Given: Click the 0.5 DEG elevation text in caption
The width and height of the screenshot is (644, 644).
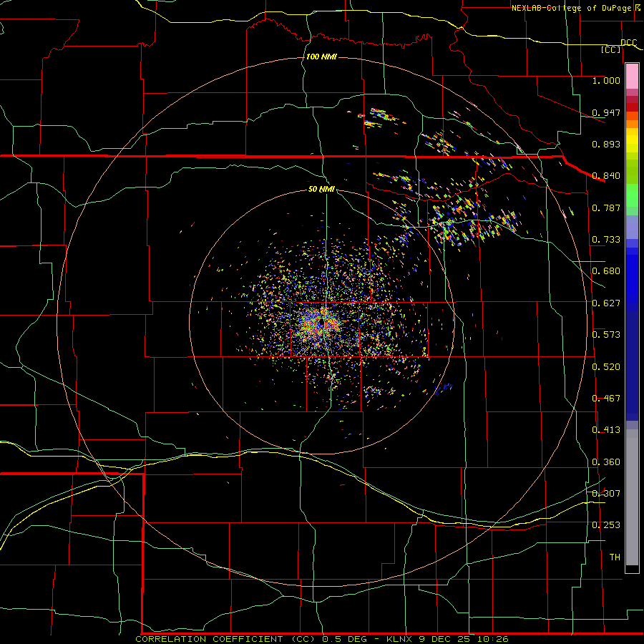Looking at the screenshot, I should pos(346,639).
